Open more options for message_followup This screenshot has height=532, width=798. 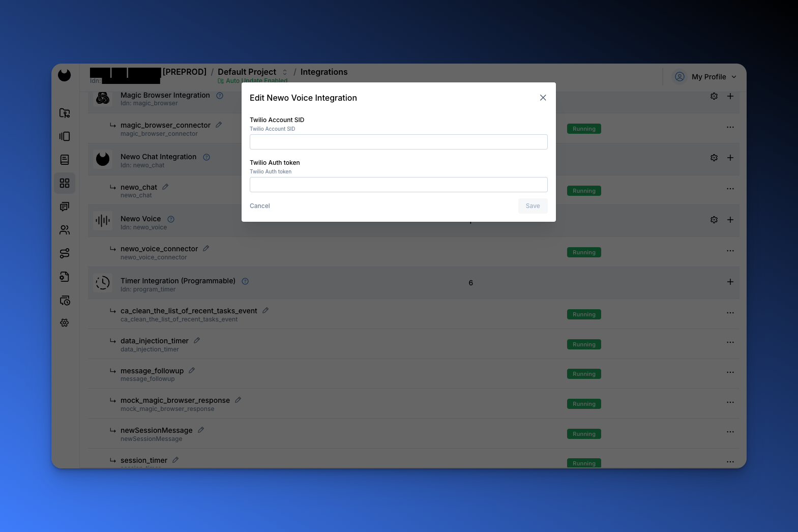point(730,372)
